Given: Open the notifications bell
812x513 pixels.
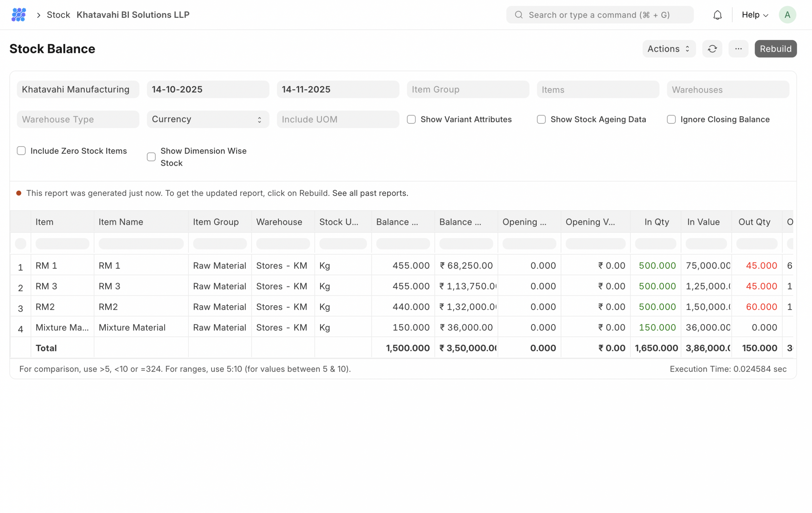Looking at the screenshot, I should [x=717, y=15].
